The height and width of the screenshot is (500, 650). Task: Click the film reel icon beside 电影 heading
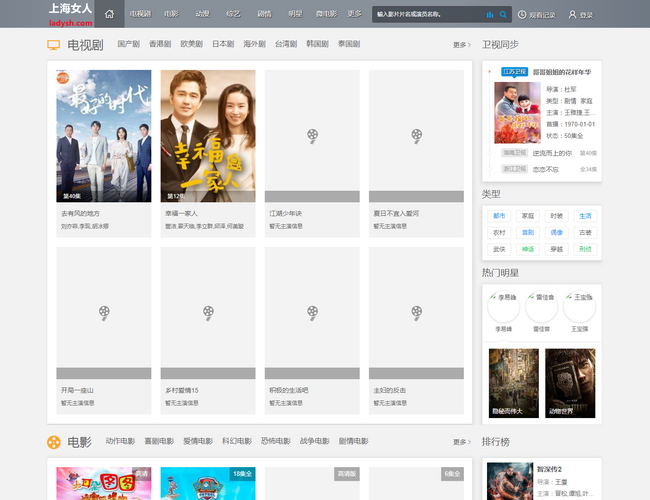pos(53,441)
